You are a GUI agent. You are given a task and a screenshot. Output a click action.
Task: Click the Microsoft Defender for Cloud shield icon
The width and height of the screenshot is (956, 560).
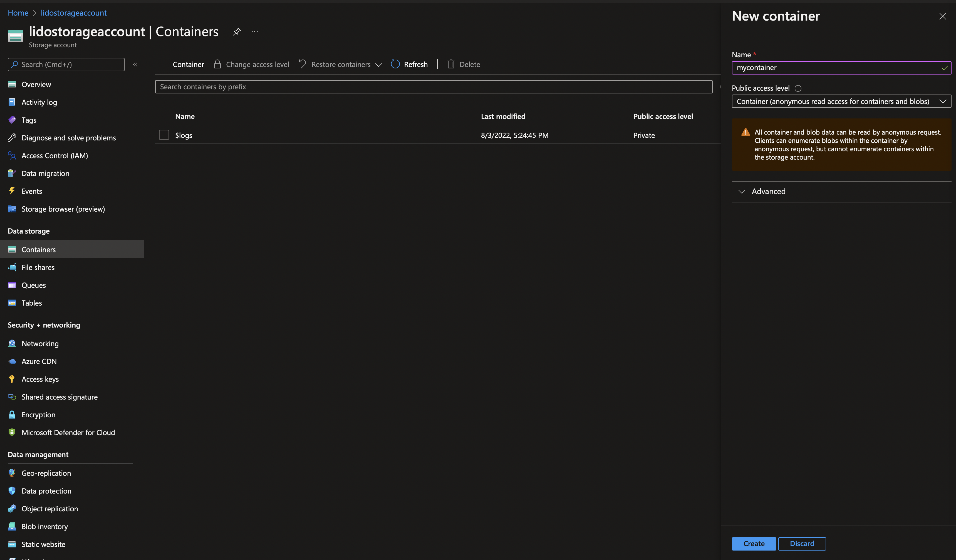pyautogui.click(x=12, y=433)
